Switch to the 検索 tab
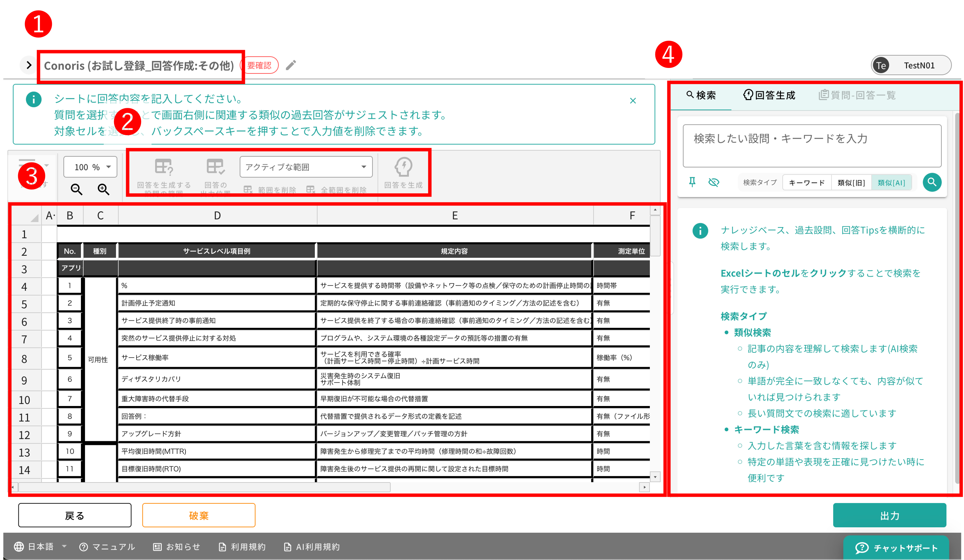The width and height of the screenshot is (964, 560). [x=701, y=95]
